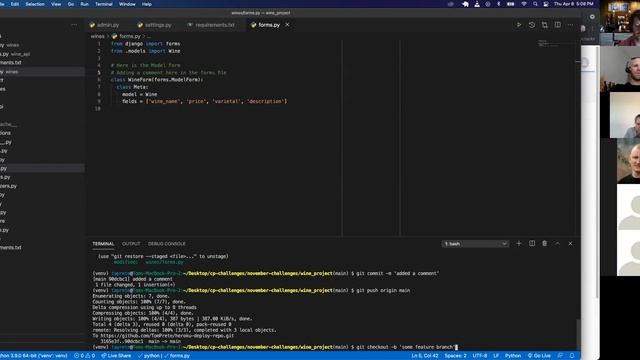Click the Bluetooth icon in menu bar
This screenshot has height=360, width=640.
click(498, 4)
